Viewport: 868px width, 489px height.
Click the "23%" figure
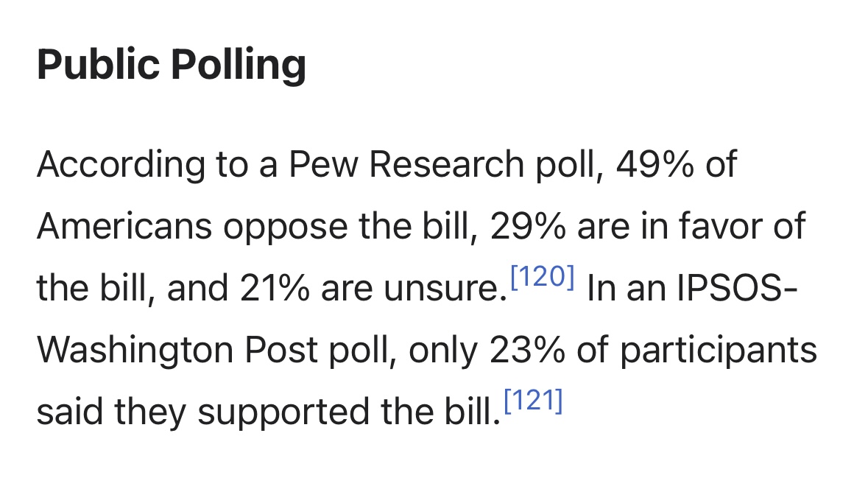(x=528, y=350)
